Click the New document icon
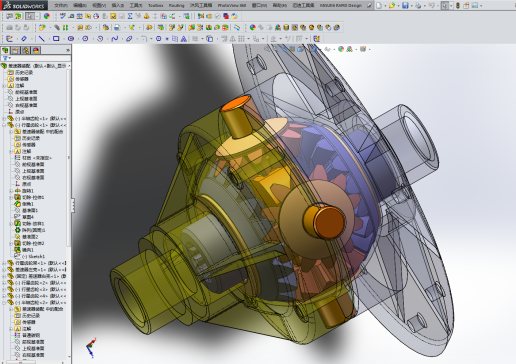Screen dimensions: 516x364 pyautogui.click(x=379, y=5)
